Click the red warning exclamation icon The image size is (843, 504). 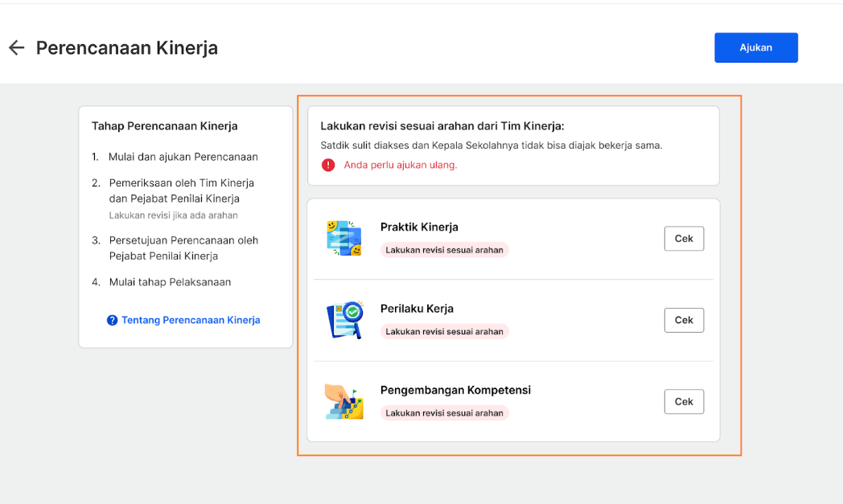328,165
